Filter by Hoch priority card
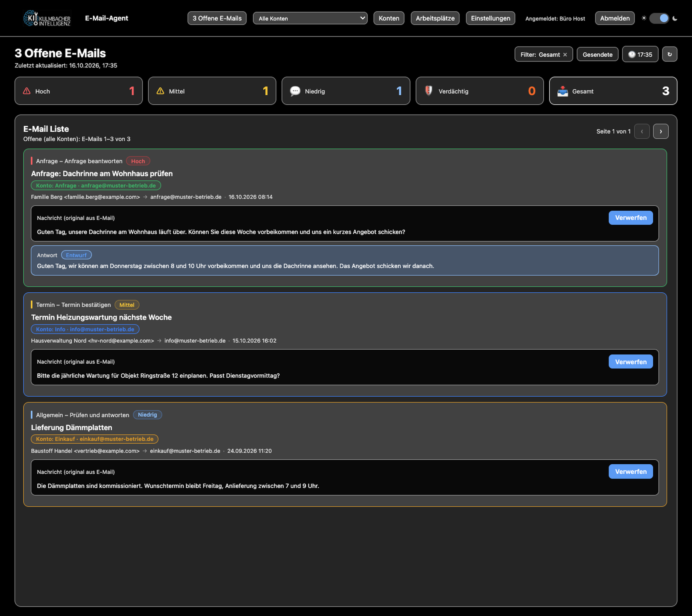The width and height of the screenshot is (692, 616). click(79, 91)
